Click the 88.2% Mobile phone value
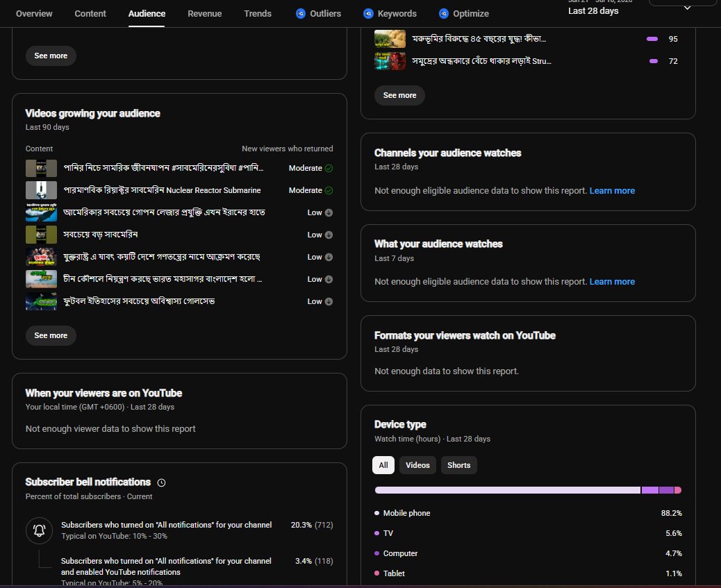Screen dimensions: 721x588 pyautogui.click(x=672, y=513)
